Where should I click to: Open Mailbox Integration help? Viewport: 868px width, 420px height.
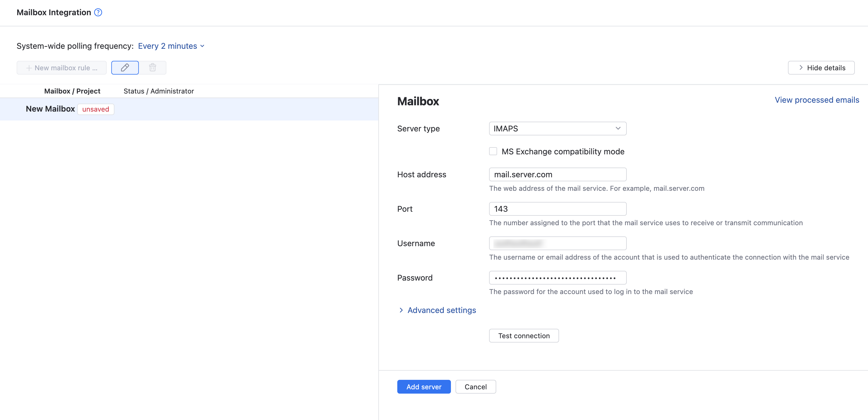(x=98, y=12)
